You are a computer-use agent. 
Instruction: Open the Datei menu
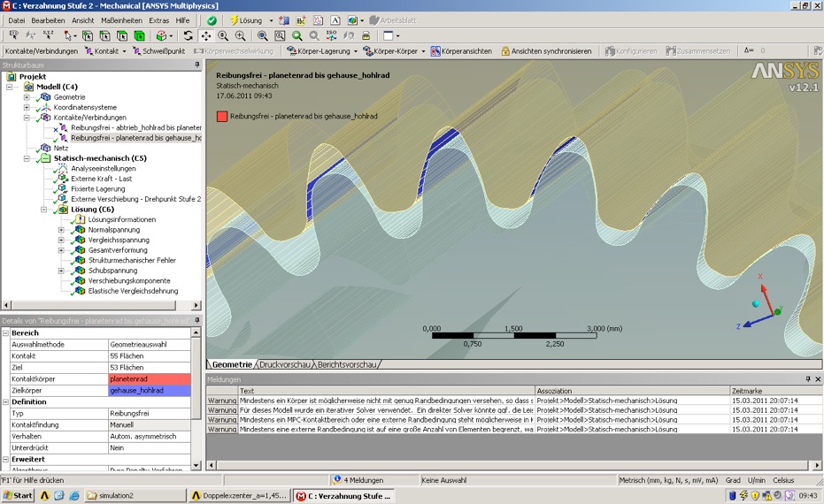pyautogui.click(x=16, y=20)
